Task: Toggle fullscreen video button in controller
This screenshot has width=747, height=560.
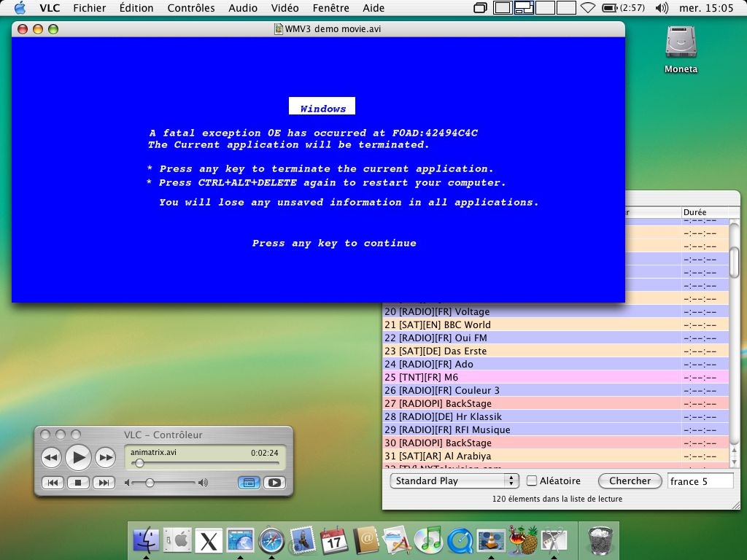Action: [x=274, y=483]
